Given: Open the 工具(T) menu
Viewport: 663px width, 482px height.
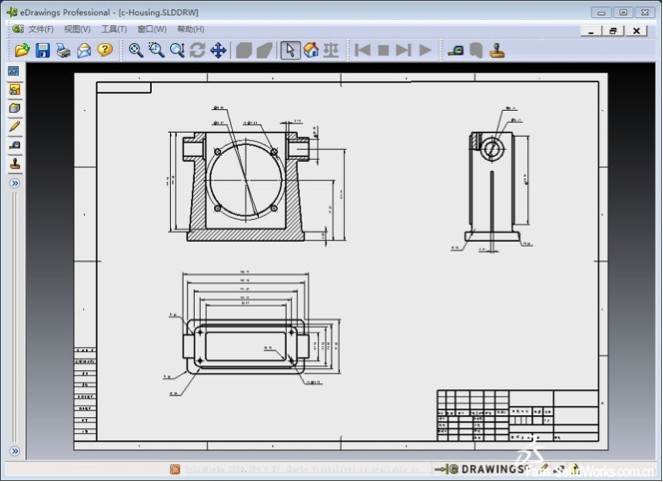Looking at the screenshot, I should pyautogui.click(x=113, y=29).
